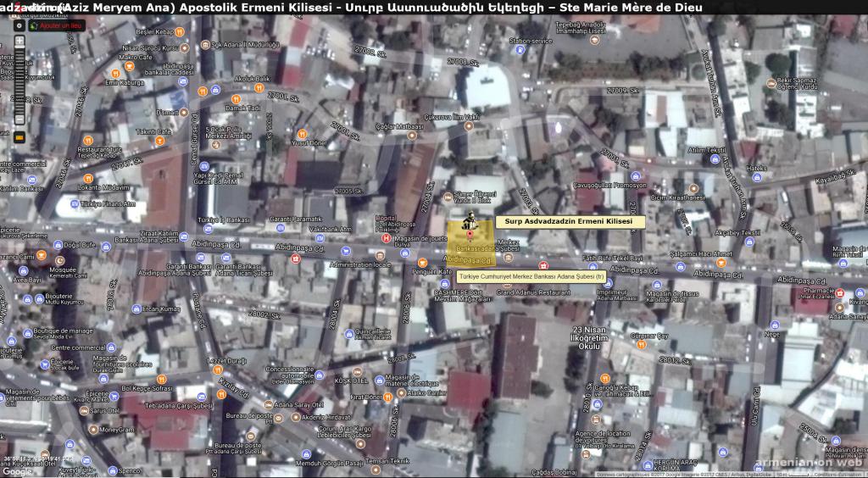Click the Vakıfbank Atm icon
This screenshot has width=868, height=478.
[320, 238]
